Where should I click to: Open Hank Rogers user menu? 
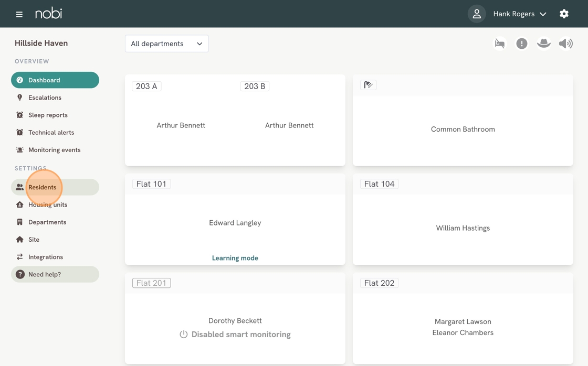519,14
